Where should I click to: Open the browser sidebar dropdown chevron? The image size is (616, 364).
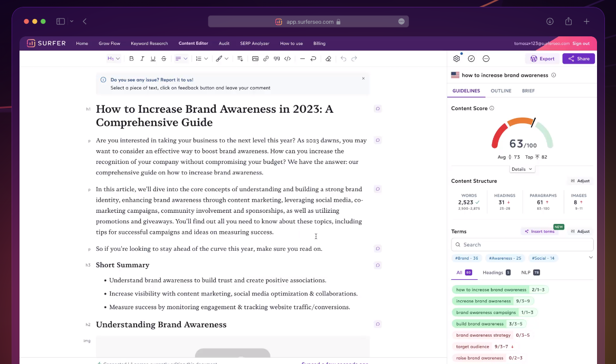tap(72, 22)
